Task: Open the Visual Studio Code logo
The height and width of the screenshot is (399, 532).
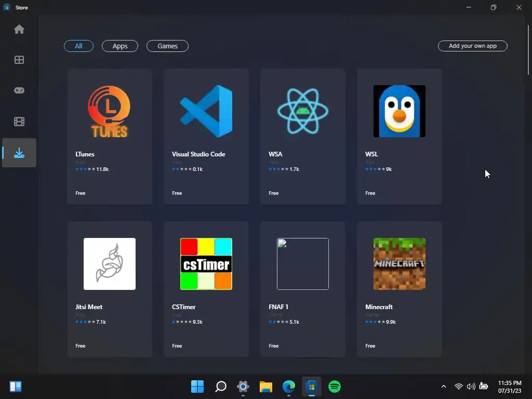Action: coord(206,111)
